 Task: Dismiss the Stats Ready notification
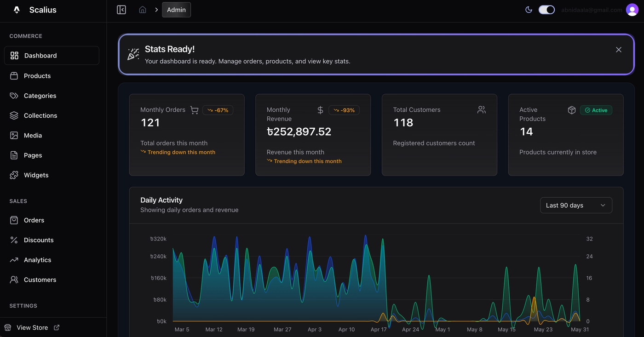pos(618,49)
